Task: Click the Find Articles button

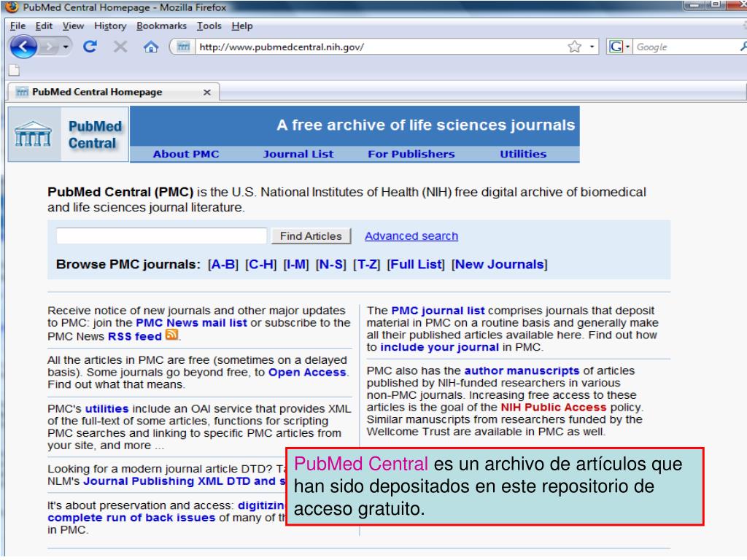Action: pyautogui.click(x=311, y=236)
